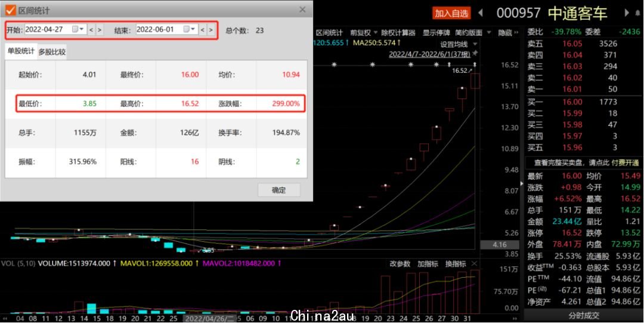Open the 前复权 dropdown
The image size is (644, 323).
[x=363, y=32]
